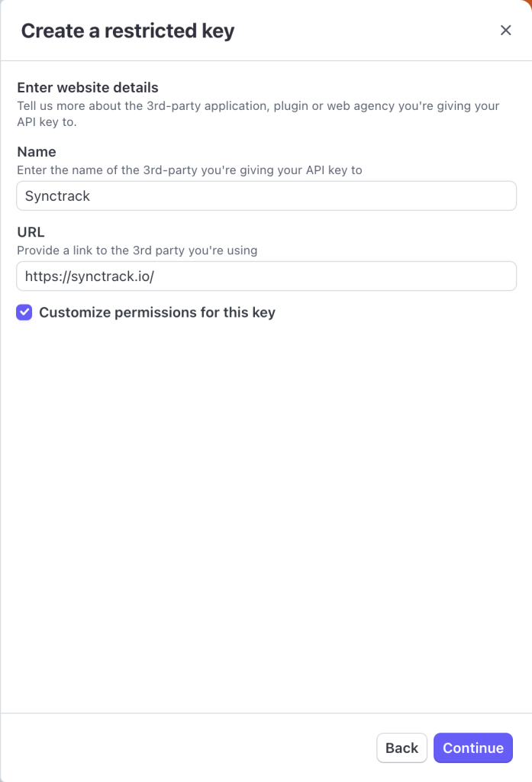The image size is (532, 782).
Task: Click the white checkmark icon in the checkbox
Action: [24, 312]
